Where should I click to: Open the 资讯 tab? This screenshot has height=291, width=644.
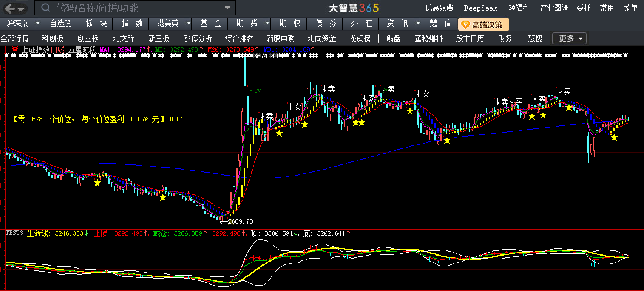pyautogui.click(x=397, y=24)
